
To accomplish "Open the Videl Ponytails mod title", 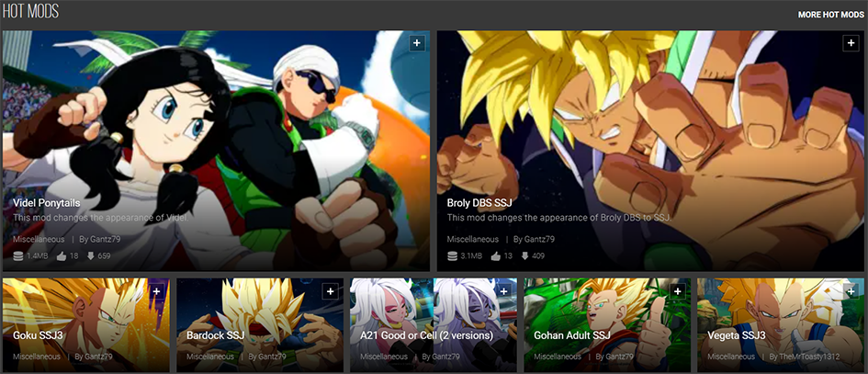I will pyautogui.click(x=47, y=203).
